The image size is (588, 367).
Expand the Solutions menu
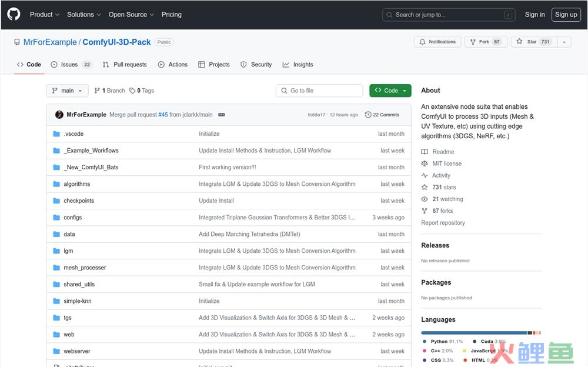84,15
